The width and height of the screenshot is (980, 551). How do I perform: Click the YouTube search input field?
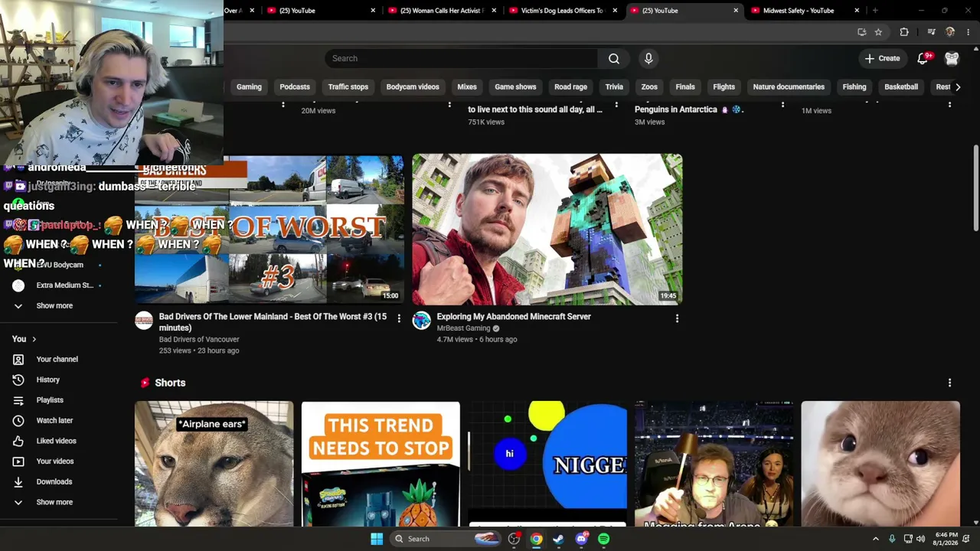pos(461,58)
